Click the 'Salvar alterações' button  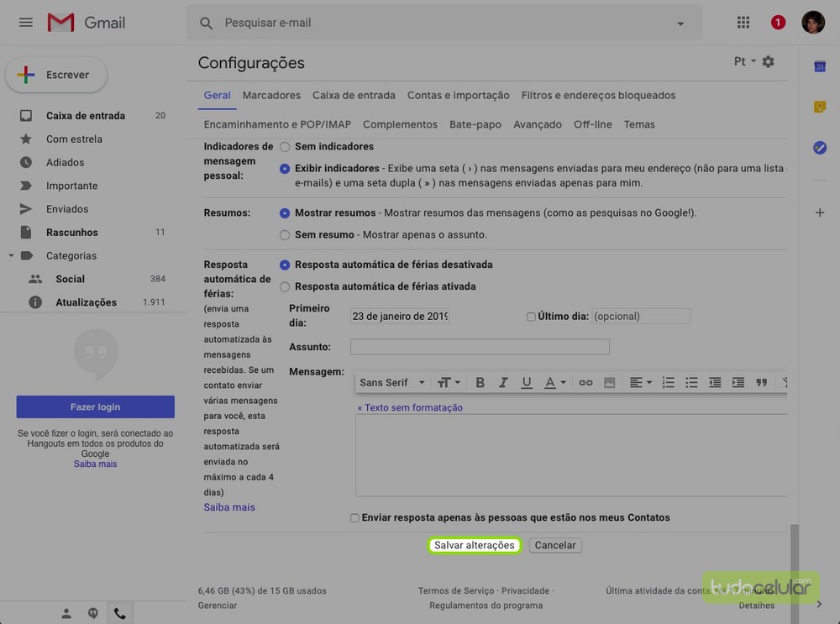474,545
